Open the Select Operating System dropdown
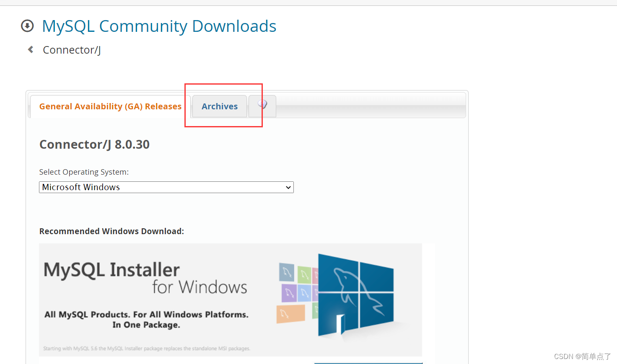The height and width of the screenshot is (364, 617). 166,187
